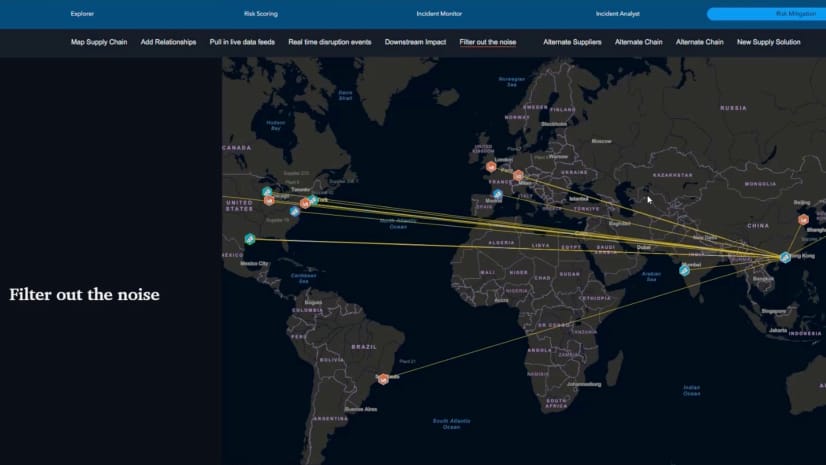Select Add Relationships step
The height and width of the screenshot is (465, 826).
click(168, 42)
